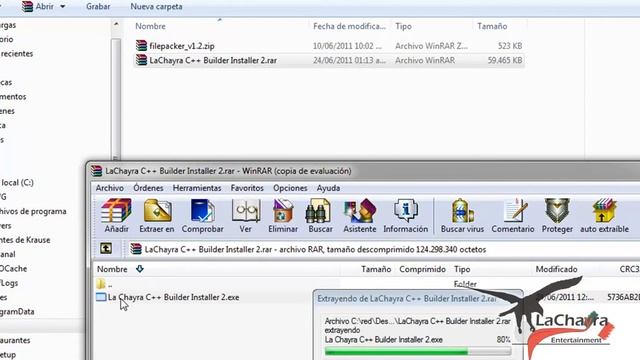Open the Opciones menu
The height and width of the screenshot is (360, 640).
coord(290,188)
